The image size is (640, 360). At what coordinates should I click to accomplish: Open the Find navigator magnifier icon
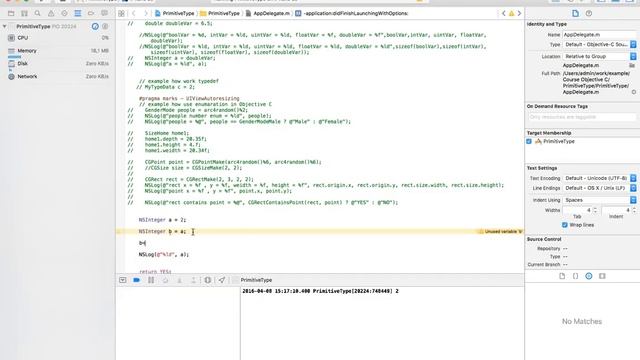[38, 13]
